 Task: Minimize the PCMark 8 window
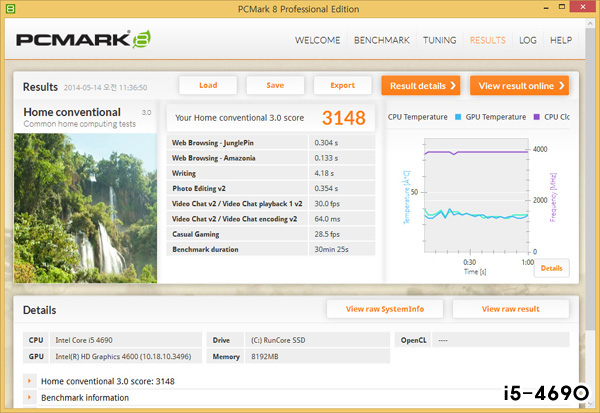546,8
